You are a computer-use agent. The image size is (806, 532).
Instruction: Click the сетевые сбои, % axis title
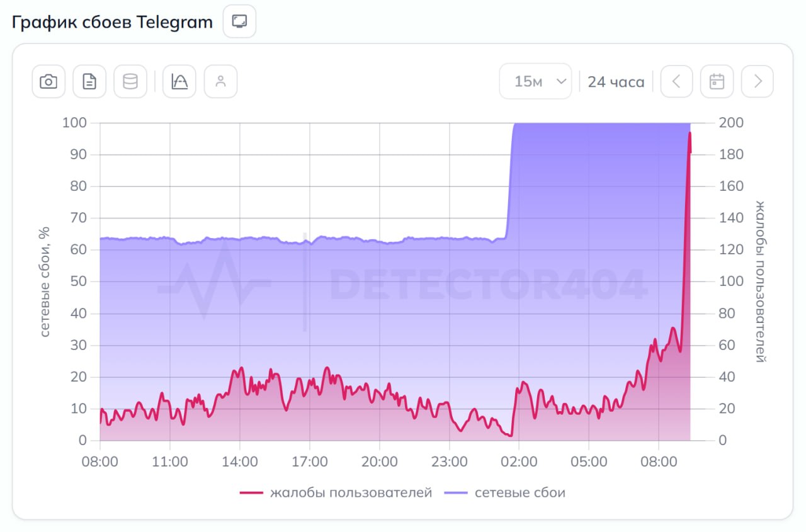[x=45, y=281]
